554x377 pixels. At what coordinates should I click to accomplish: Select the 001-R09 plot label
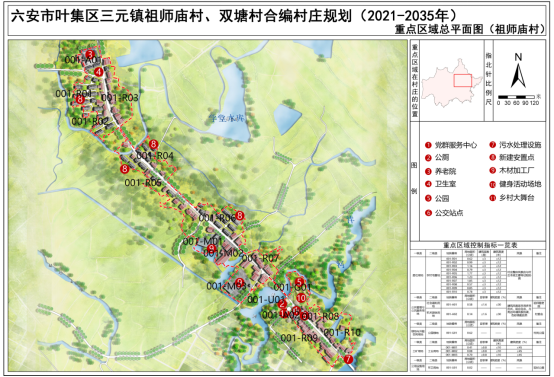coord(299,338)
